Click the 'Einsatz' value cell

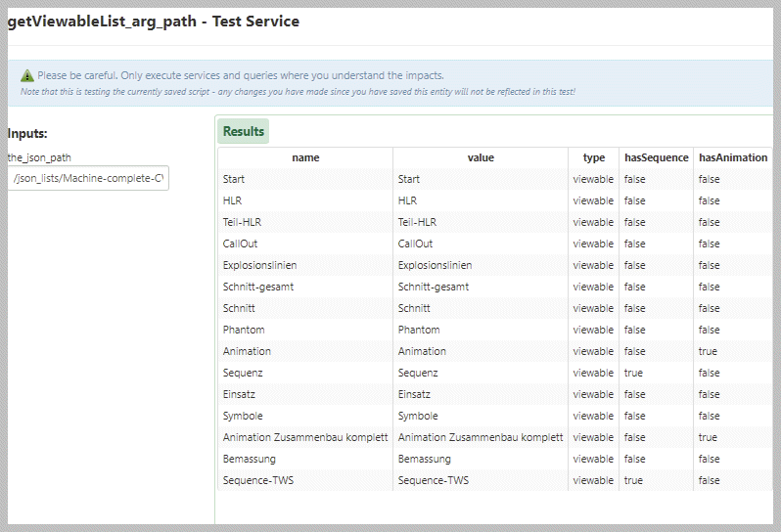[x=481, y=394]
